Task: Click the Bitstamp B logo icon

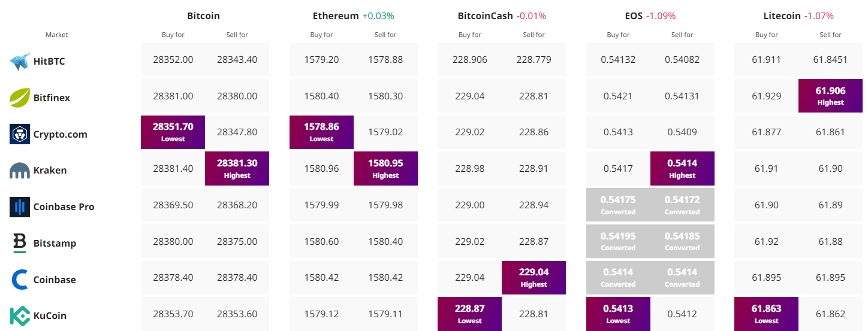Action: pyautogui.click(x=20, y=243)
